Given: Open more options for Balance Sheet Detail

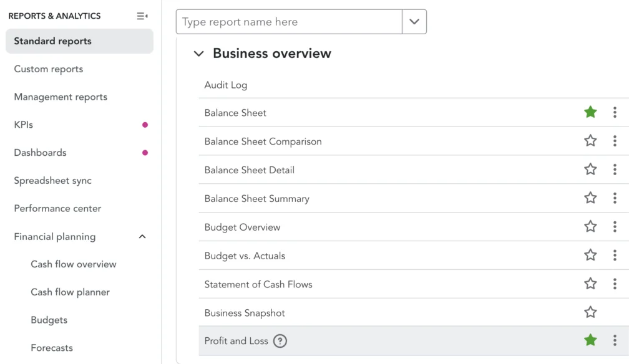Looking at the screenshot, I should (x=615, y=170).
